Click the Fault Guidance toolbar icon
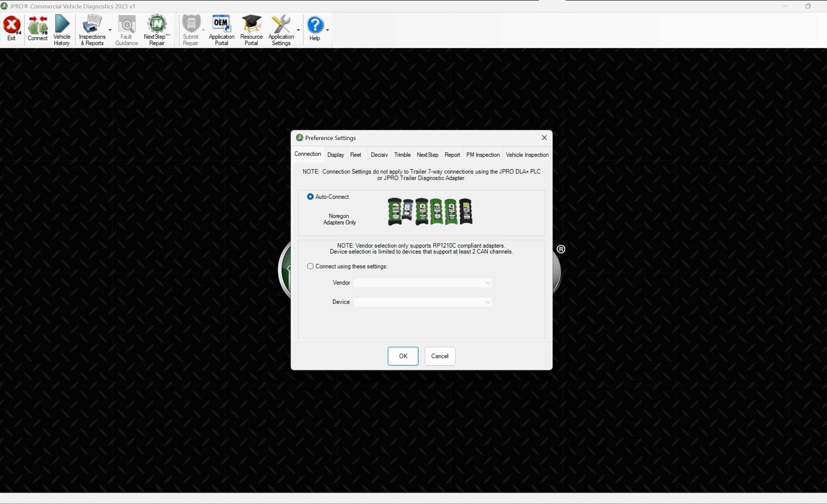827x504 pixels. 127,30
